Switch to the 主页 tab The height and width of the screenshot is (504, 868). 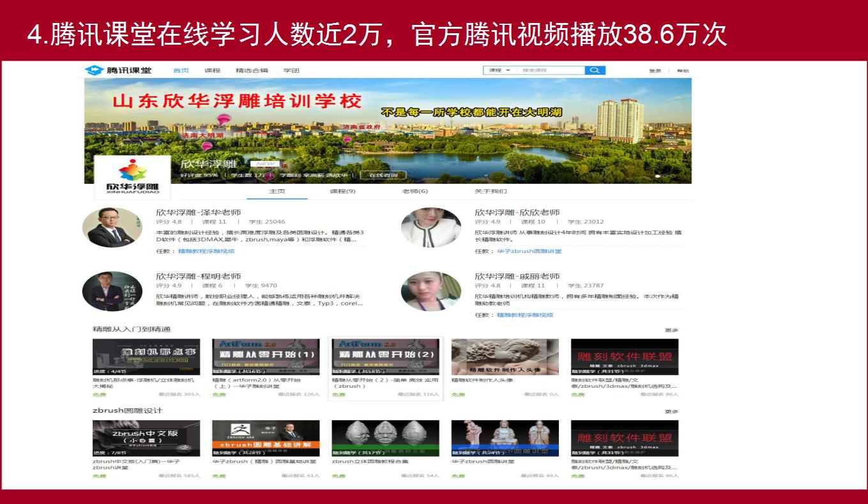(x=277, y=192)
